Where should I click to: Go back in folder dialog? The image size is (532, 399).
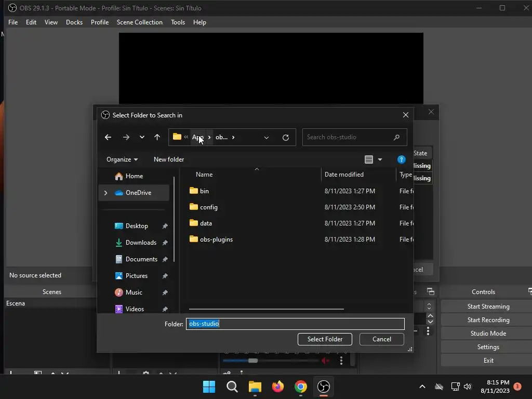point(108,137)
